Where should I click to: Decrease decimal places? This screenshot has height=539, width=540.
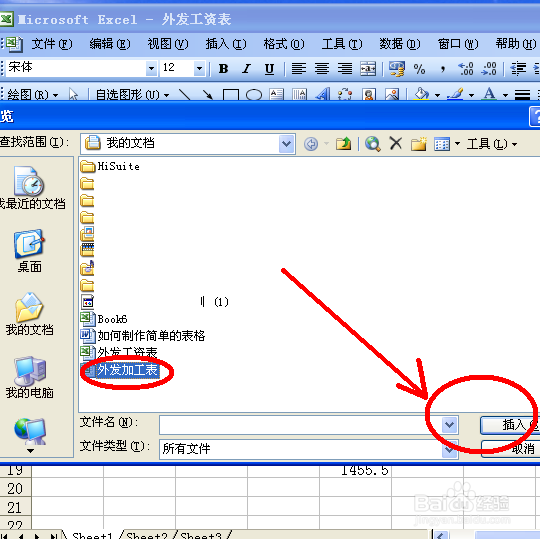tap(489, 69)
